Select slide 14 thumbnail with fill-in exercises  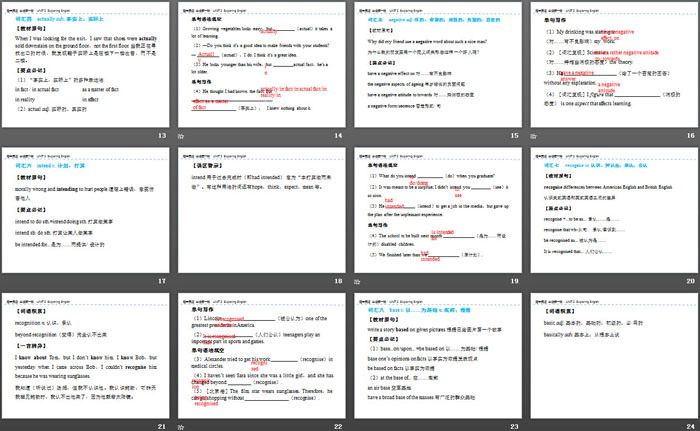[x=262, y=65]
